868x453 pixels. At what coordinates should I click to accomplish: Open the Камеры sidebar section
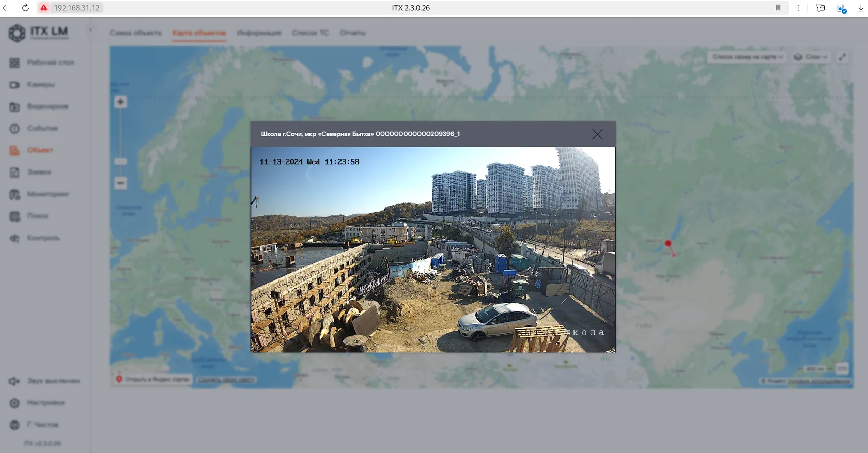point(41,85)
